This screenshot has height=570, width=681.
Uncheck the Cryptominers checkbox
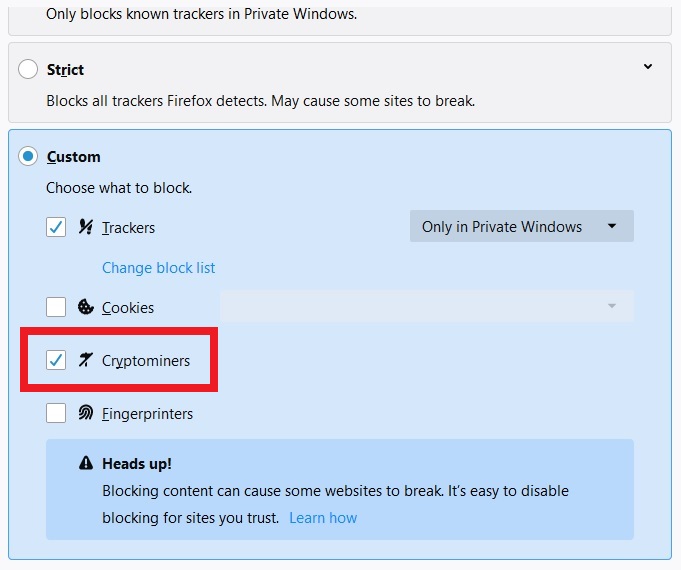click(x=56, y=360)
